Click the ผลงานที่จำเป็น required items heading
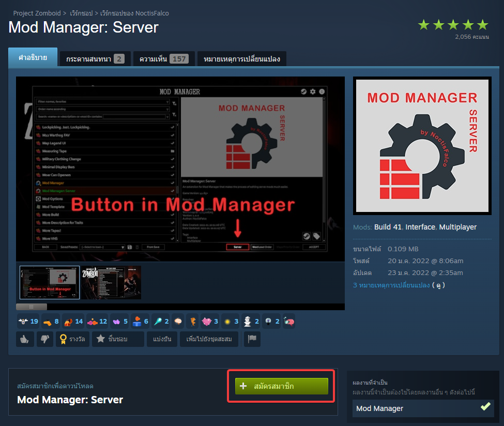The width and height of the screenshot is (504, 426). 370,383
